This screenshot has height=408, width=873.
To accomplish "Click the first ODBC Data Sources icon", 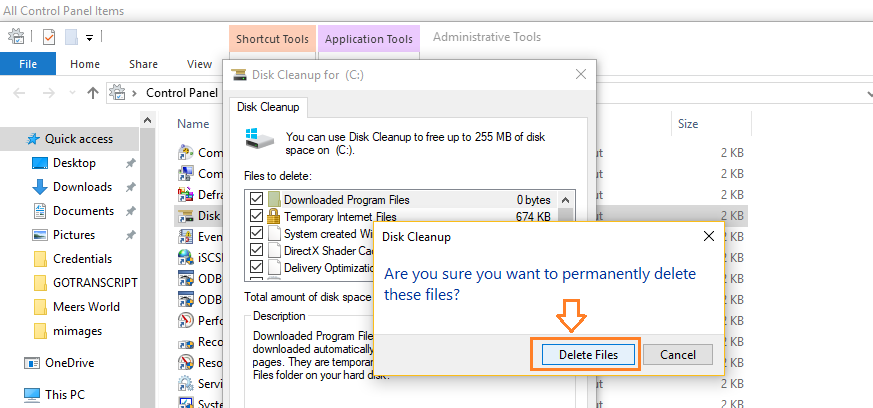I will pyautogui.click(x=185, y=278).
